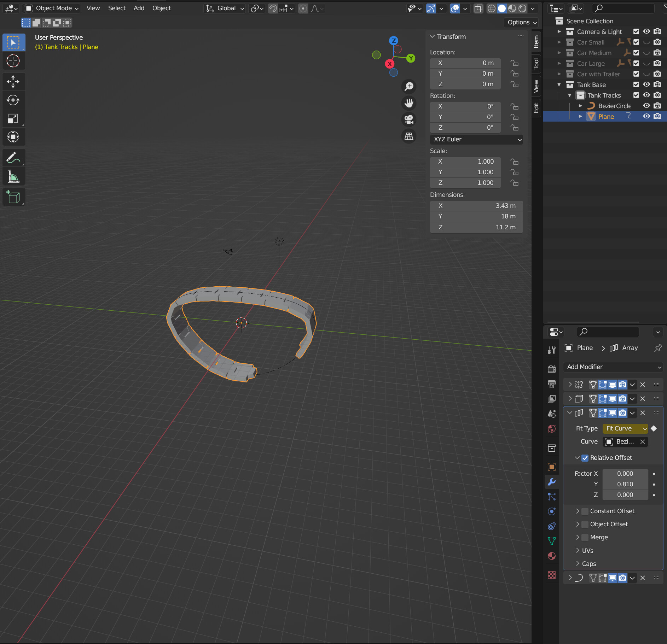The image size is (667, 644).
Task: Disable the Relative Offset checkbox
Action: [585, 458]
